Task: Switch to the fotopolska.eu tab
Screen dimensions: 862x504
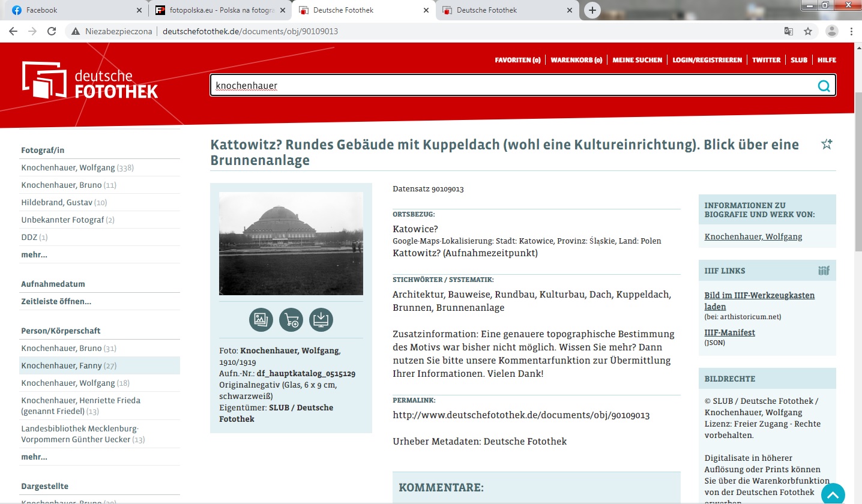Action: tap(216, 10)
